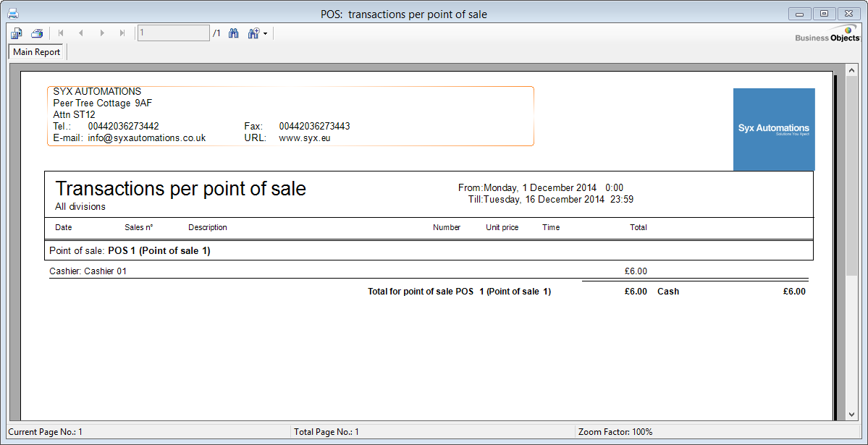This screenshot has height=445, width=868.
Task: Go to the next page
Action: (102, 33)
